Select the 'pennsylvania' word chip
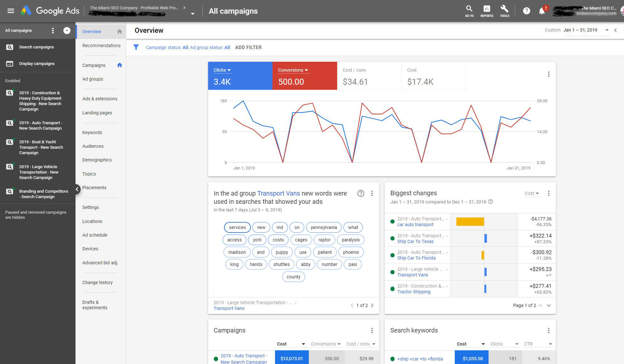This screenshot has width=624, height=364. click(x=323, y=227)
